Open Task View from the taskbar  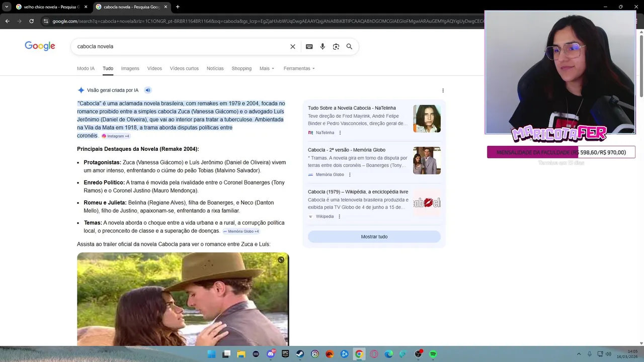pyautogui.click(x=226, y=354)
